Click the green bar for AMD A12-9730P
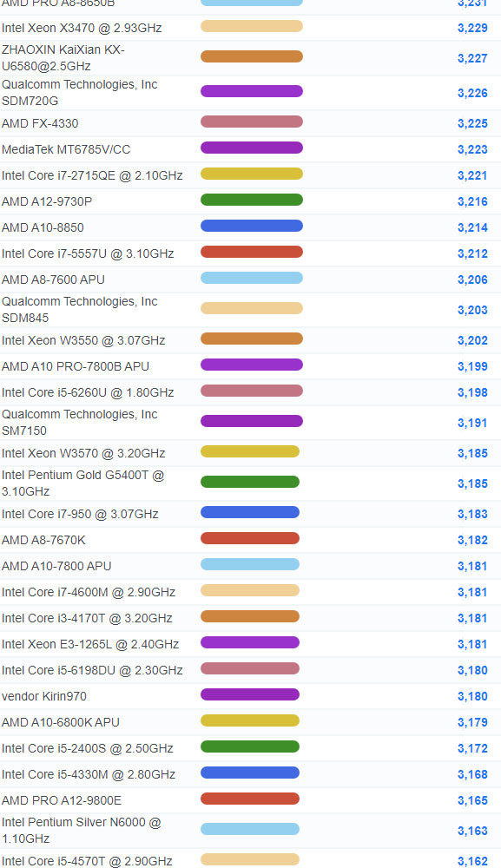This screenshot has width=501, height=868. (x=251, y=200)
